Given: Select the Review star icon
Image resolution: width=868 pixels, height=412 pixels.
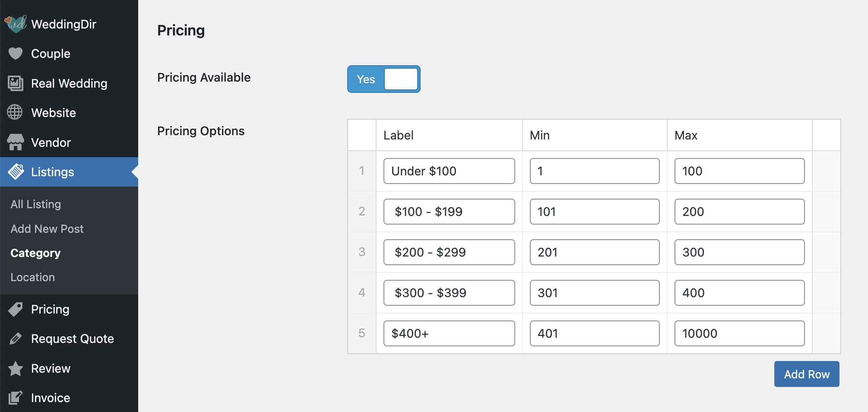Looking at the screenshot, I should click(x=16, y=368).
